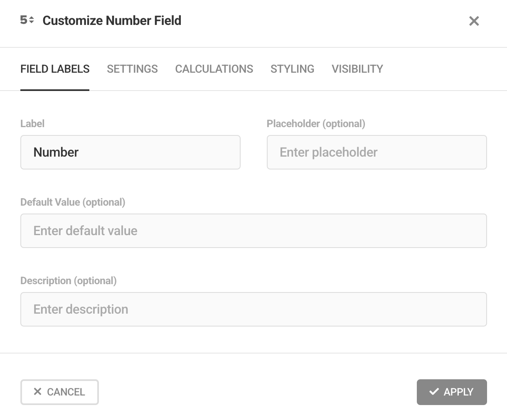Click the Placeholder (optional) label text
Screen dimensions: 507x420
click(x=316, y=123)
